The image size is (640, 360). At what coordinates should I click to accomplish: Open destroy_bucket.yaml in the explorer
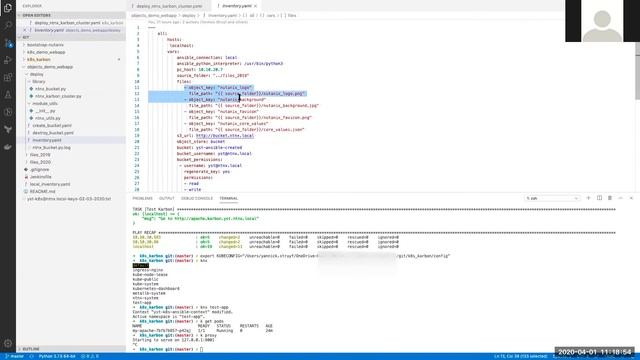pos(53,133)
